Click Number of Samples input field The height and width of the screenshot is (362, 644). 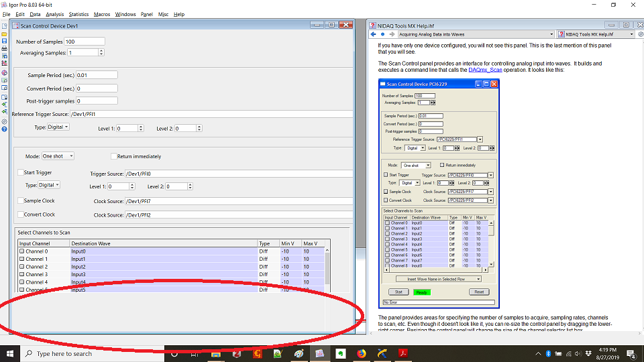85,42
